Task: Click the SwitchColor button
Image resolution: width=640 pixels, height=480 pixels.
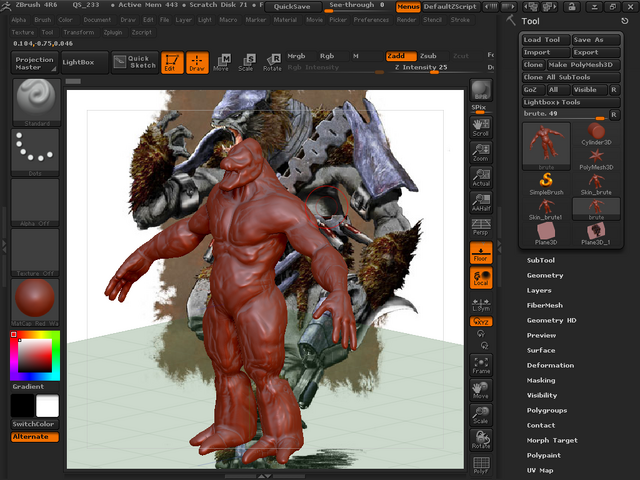Action: point(35,424)
